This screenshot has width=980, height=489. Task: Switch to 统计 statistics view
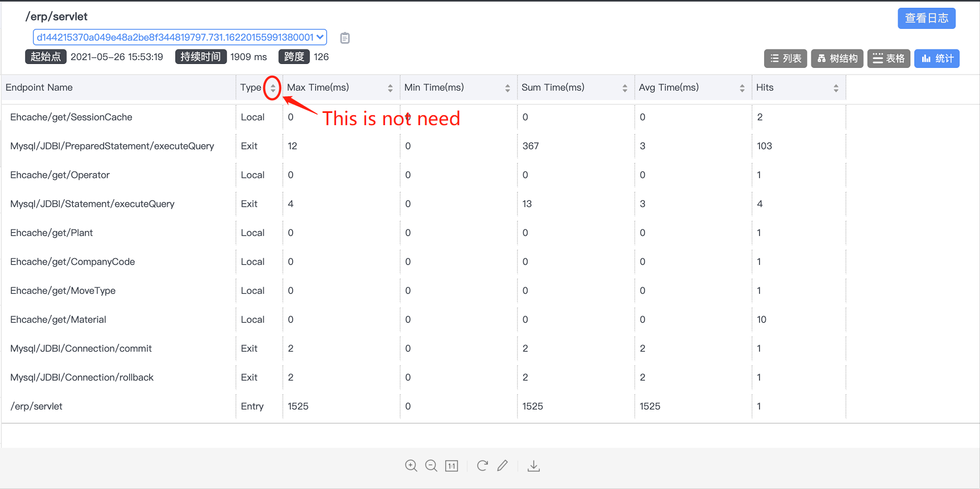pyautogui.click(x=937, y=58)
